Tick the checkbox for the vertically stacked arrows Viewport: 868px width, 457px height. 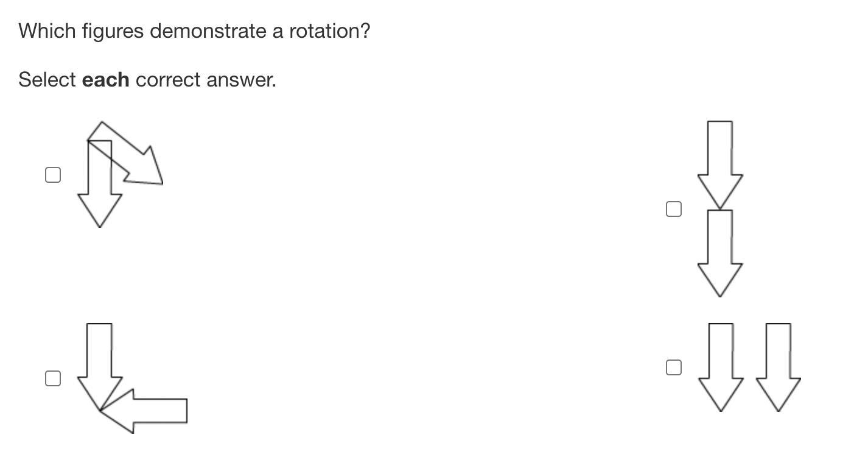(674, 209)
